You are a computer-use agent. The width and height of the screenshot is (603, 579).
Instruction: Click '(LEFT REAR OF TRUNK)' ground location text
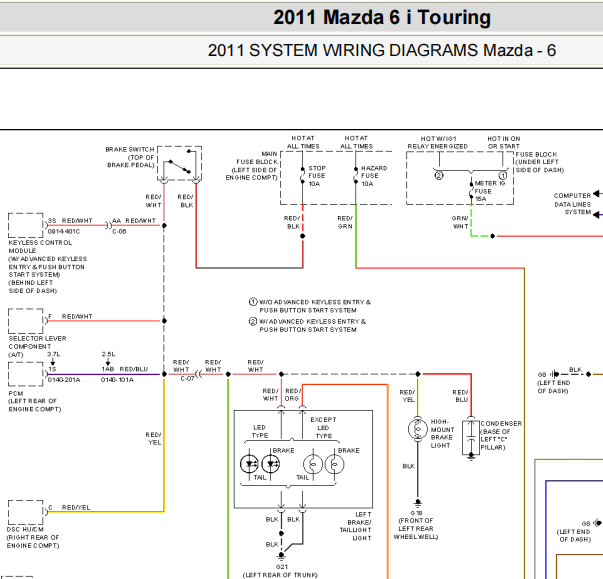point(280,575)
